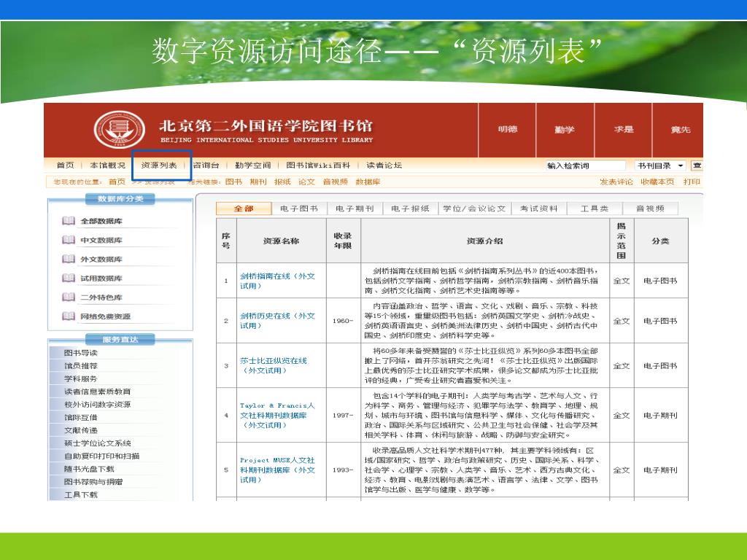Open 读者信息素质教育 service link
The image size is (747, 560).
coord(97,392)
